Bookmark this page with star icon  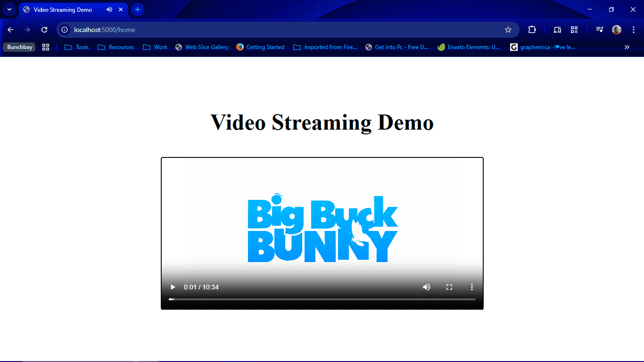click(x=508, y=30)
